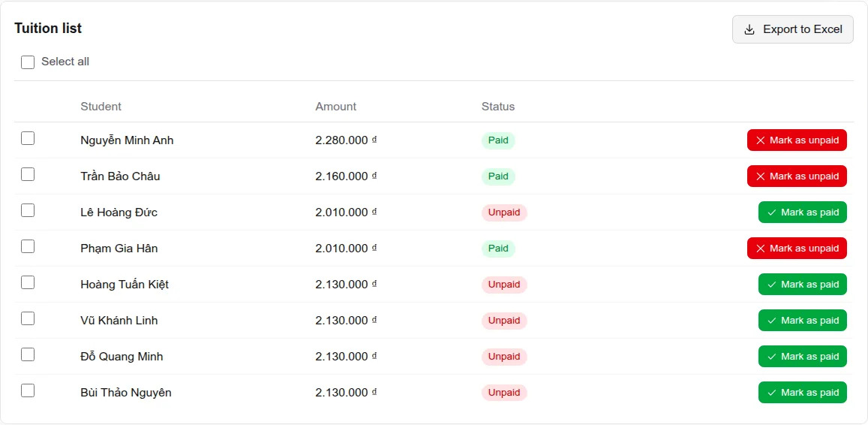The image size is (868, 425).
Task: Tick Vũ Khánh Linh's checkbox
Action: click(28, 318)
